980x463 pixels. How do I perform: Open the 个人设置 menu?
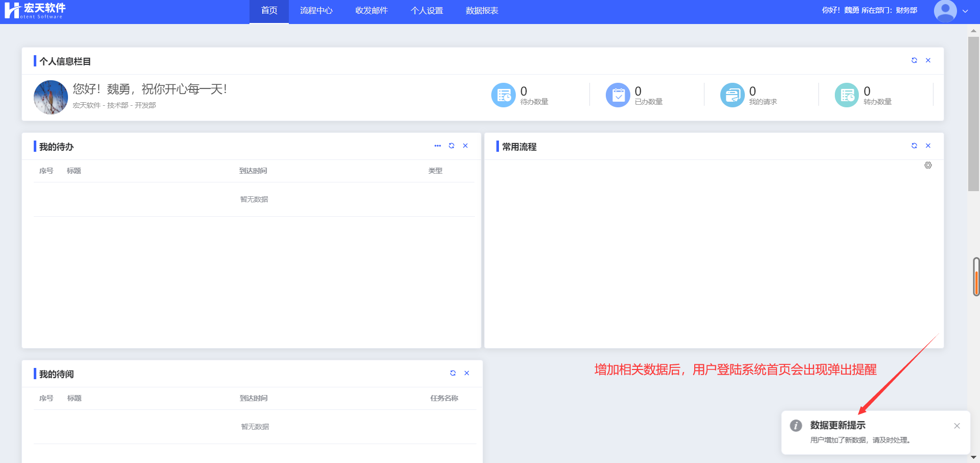click(x=427, y=11)
